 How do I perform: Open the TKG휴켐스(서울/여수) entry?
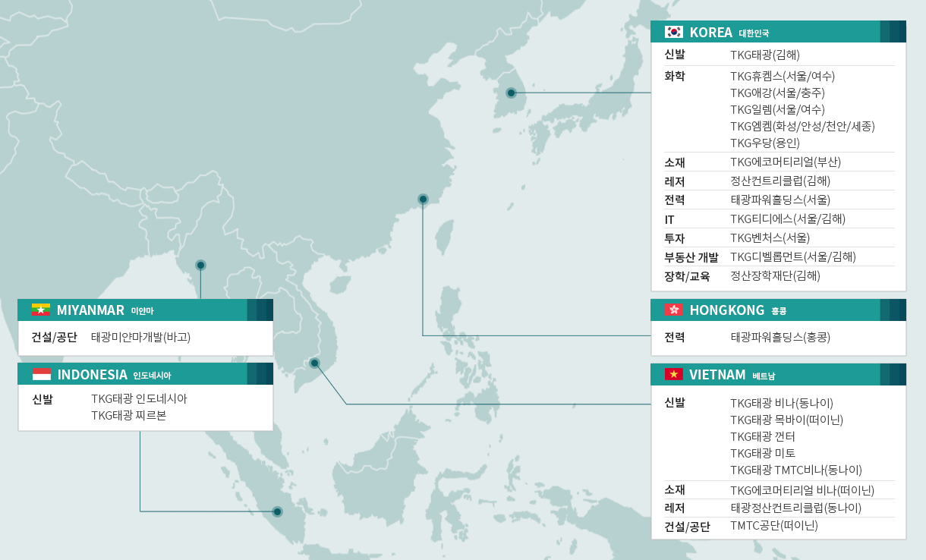pos(782,76)
